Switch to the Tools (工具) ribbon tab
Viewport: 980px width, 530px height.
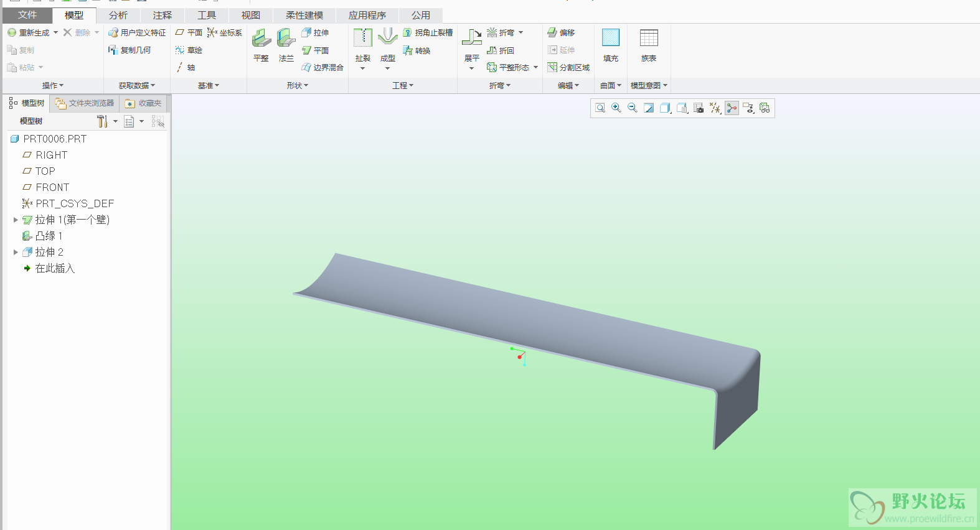point(207,15)
